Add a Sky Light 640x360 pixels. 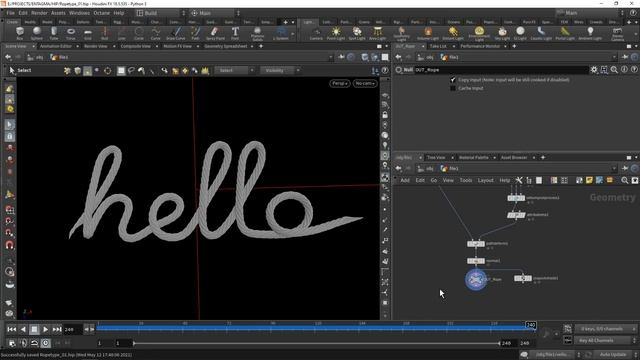coord(502,33)
